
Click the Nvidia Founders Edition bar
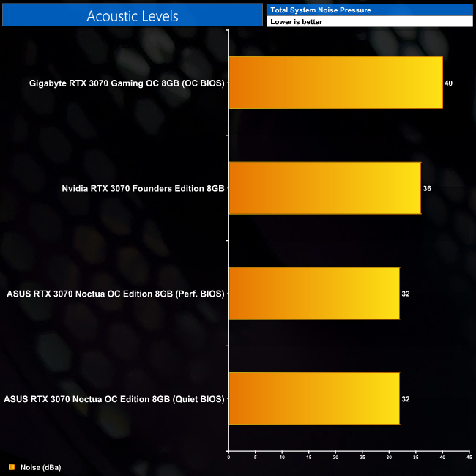click(325, 188)
